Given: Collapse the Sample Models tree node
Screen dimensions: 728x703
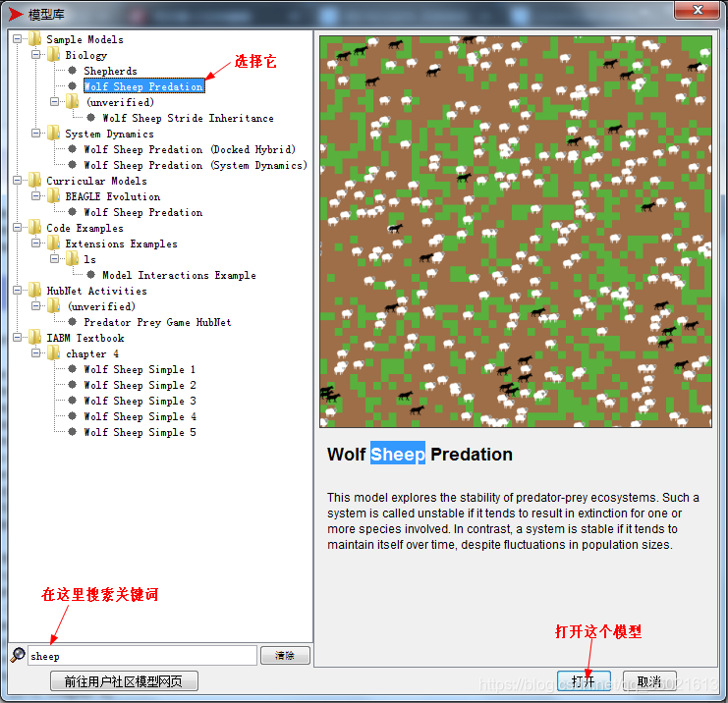Looking at the screenshot, I should click(17, 39).
